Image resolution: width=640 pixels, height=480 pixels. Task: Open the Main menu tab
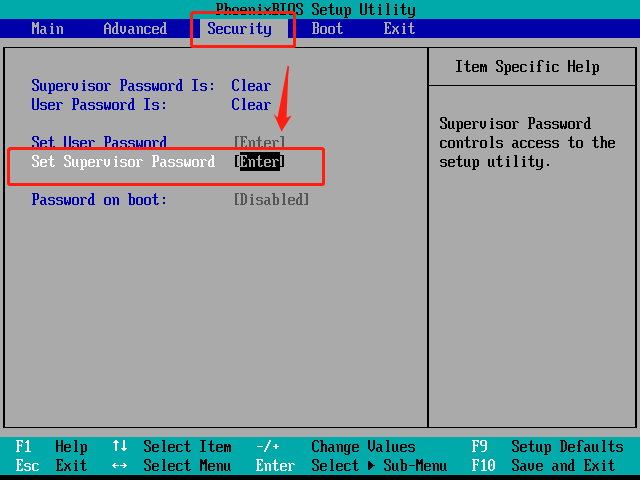click(47, 29)
